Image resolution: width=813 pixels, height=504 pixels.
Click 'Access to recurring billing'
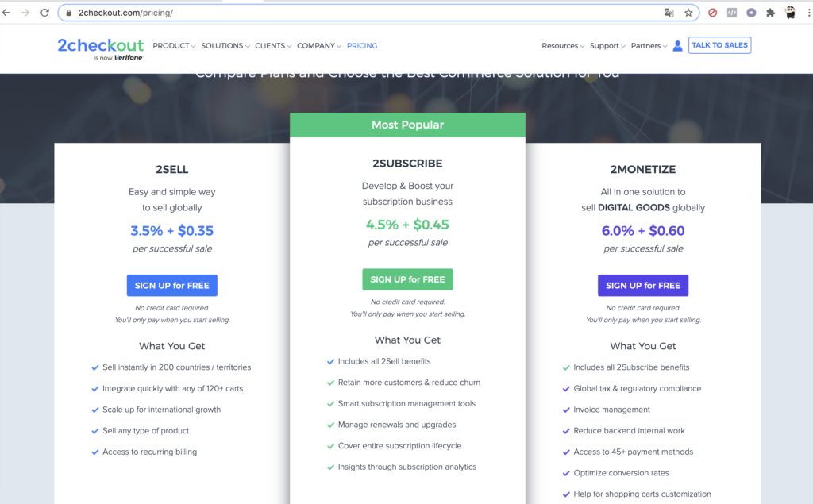(x=149, y=452)
